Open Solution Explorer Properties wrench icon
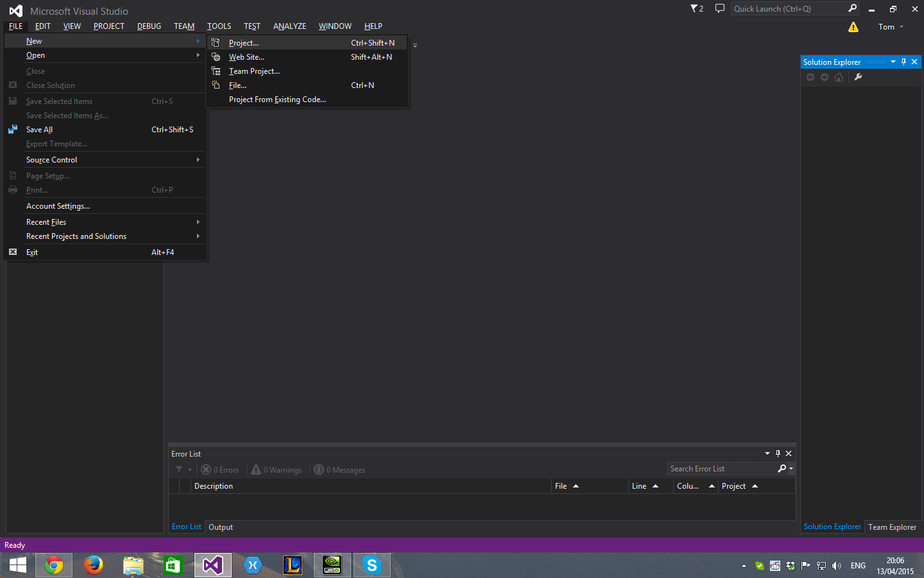Viewport: 924px width, 578px height. click(858, 77)
